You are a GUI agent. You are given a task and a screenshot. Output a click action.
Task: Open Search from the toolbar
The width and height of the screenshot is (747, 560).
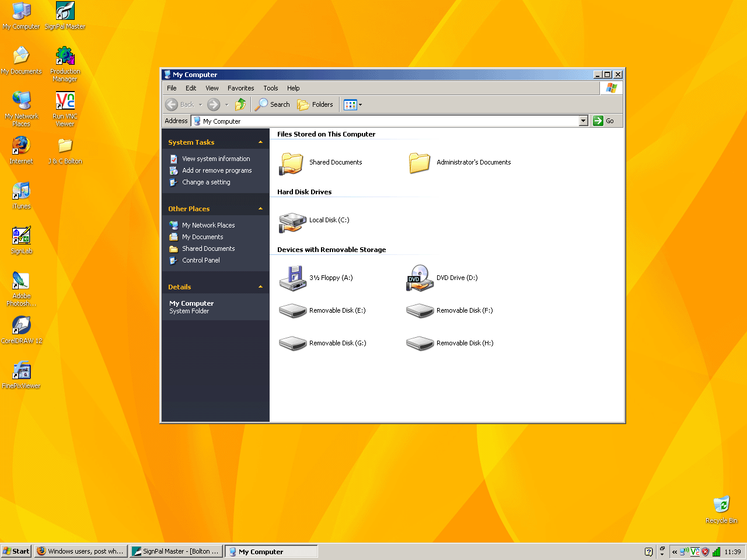point(273,104)
